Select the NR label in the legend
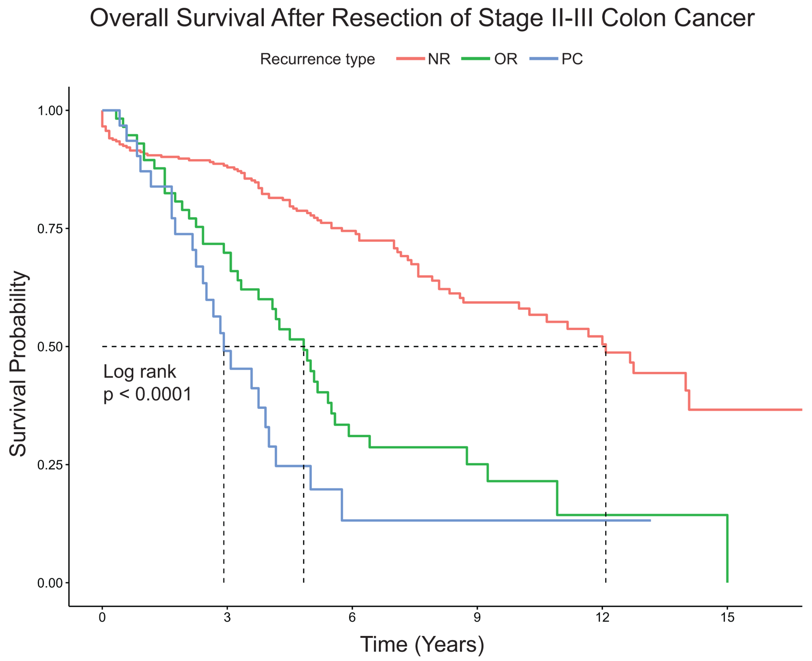Screen dimensions: 812x661 coord(439,59)
